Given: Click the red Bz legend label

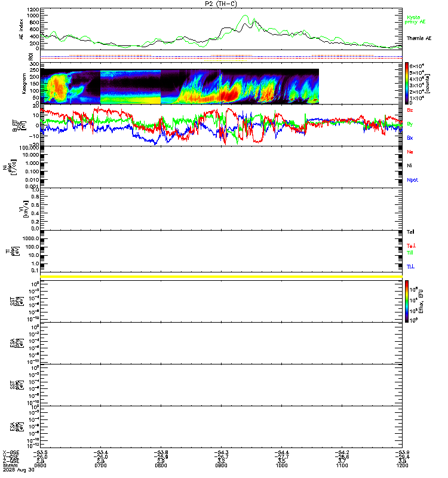Looking at the screenshot, I should click(x=410, y=110).
